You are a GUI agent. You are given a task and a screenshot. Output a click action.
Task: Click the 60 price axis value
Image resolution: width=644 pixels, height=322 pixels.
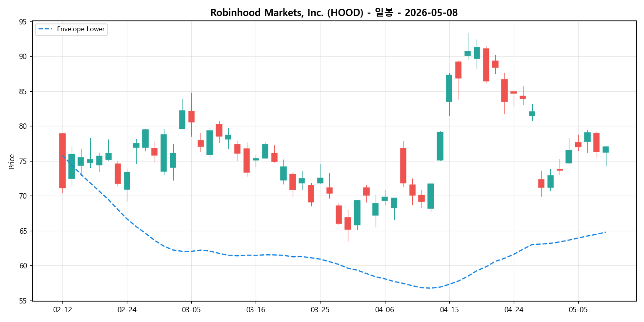click(x=23, y=266)
